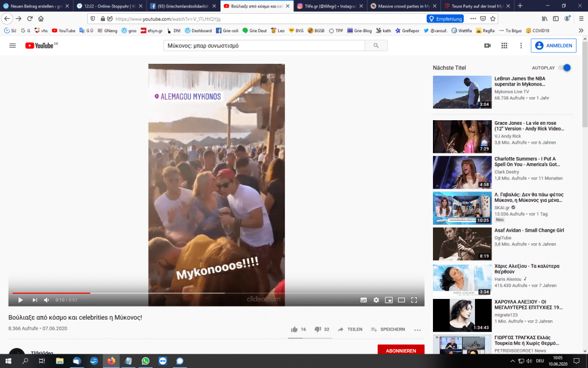Open the Speichern save-to-playlist menu

[388, 329]
